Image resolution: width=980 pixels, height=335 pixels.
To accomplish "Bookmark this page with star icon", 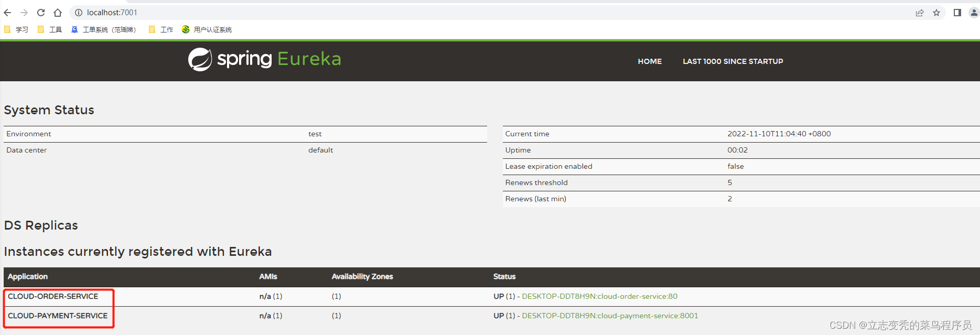I will [936, 13].
